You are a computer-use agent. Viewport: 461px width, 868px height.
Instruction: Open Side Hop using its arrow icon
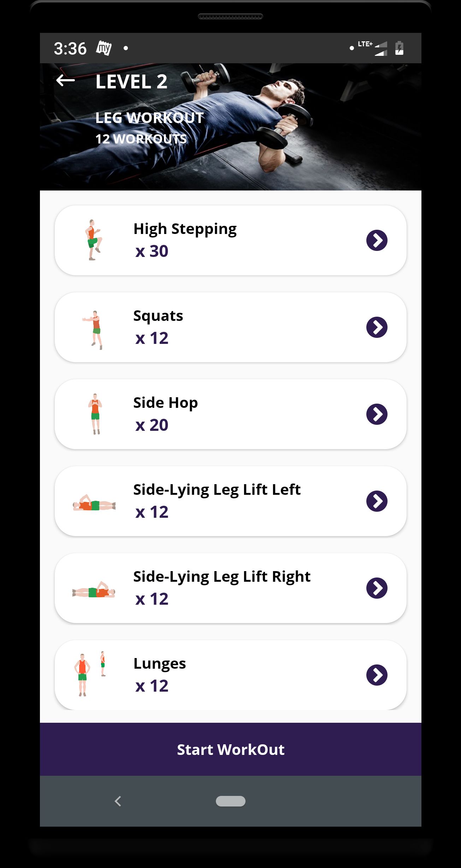pos(377,414)
